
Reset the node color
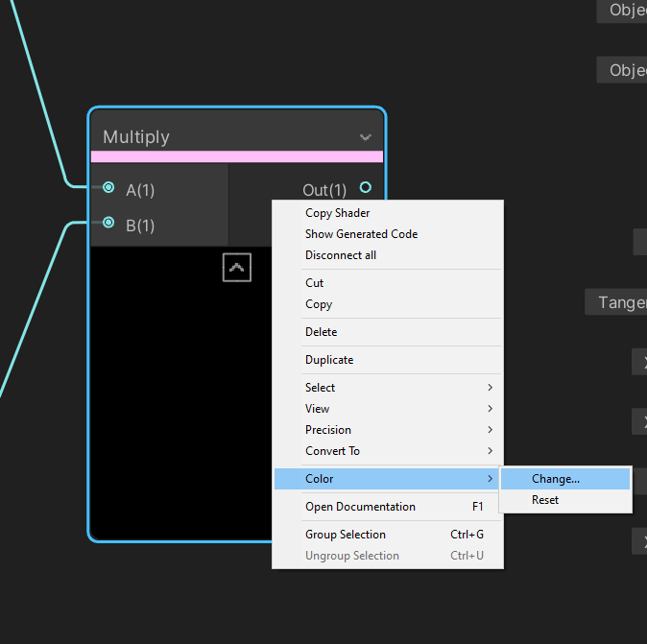pyautogui.click(x=545, y=500)
